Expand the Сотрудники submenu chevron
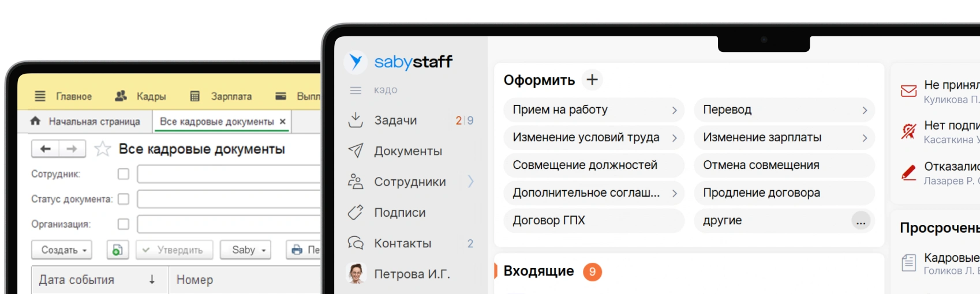The height and width of the screenshot is (294, 980). coord(471,182)
